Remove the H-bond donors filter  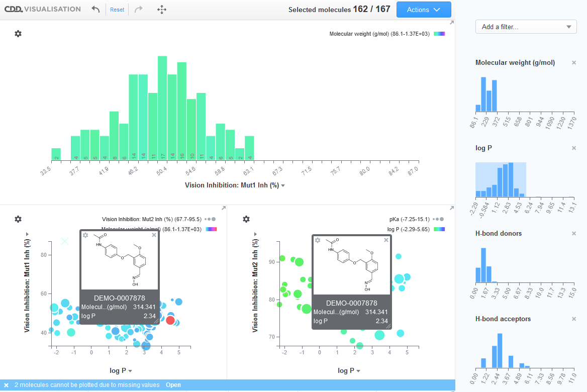[x=573, y=233]
